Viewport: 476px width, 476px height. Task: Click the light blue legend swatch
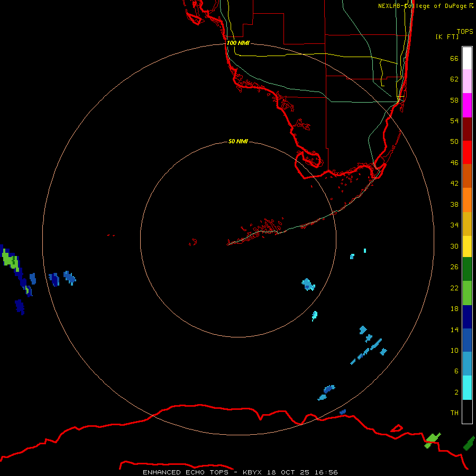click(x=467, y=364)
